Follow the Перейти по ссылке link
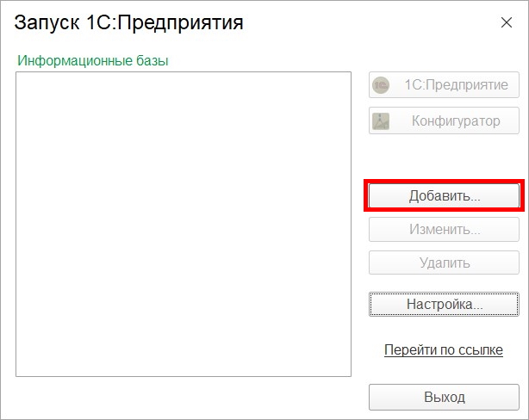The height and width of the screenshot is (420, 529). pos(444,350)
